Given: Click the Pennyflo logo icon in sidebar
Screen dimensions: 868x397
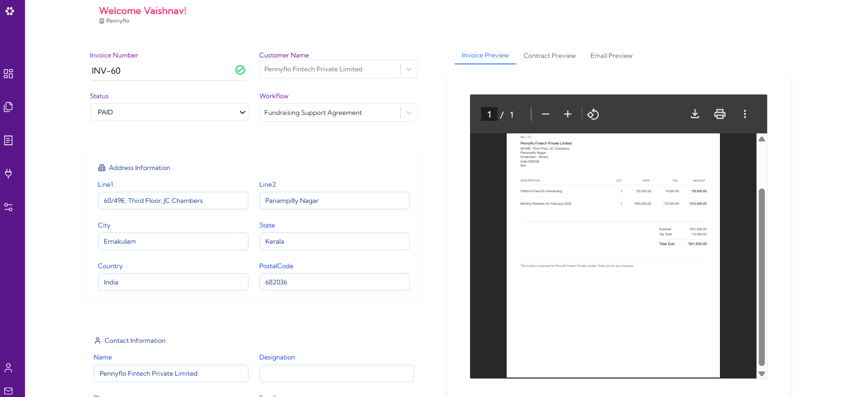Looking at the screenshot, I should (x=10, y=11).
